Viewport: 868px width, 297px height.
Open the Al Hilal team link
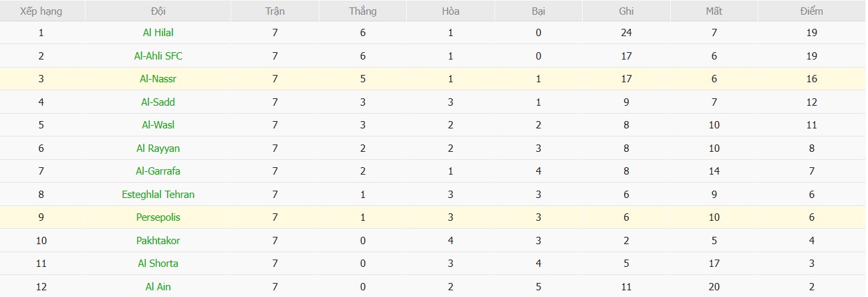pyautogui.click(x=158, y=33)
